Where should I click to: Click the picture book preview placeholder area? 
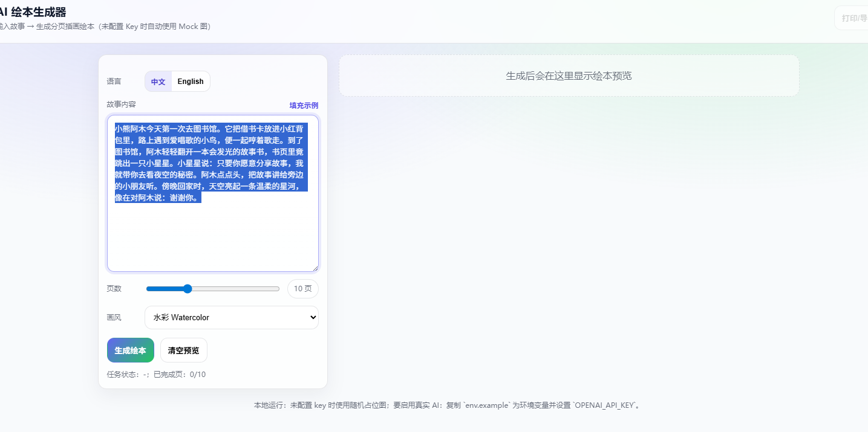pos(569,76)
